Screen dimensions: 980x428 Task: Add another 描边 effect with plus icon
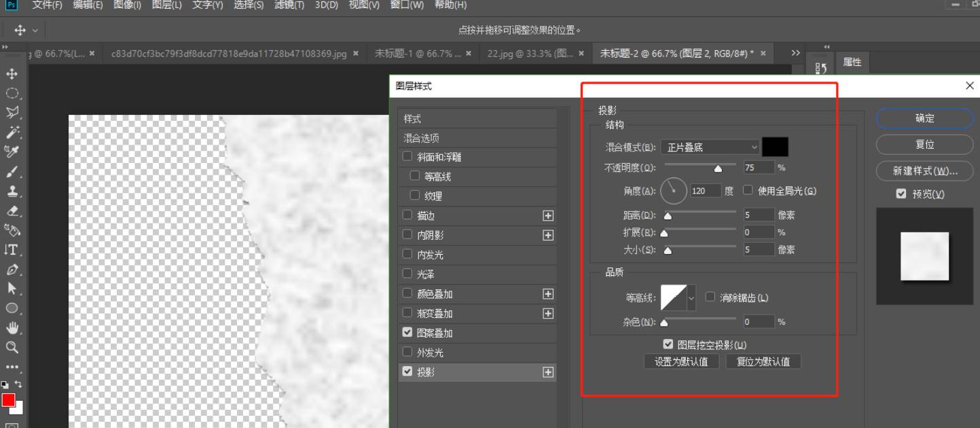pyautogui.click(x=548, y=216)
